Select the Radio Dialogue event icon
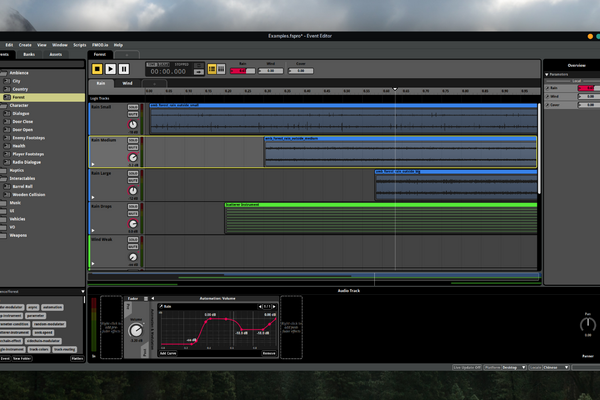Image resolution: width=600 pixels, height=400 pixels. coord(7,162)
